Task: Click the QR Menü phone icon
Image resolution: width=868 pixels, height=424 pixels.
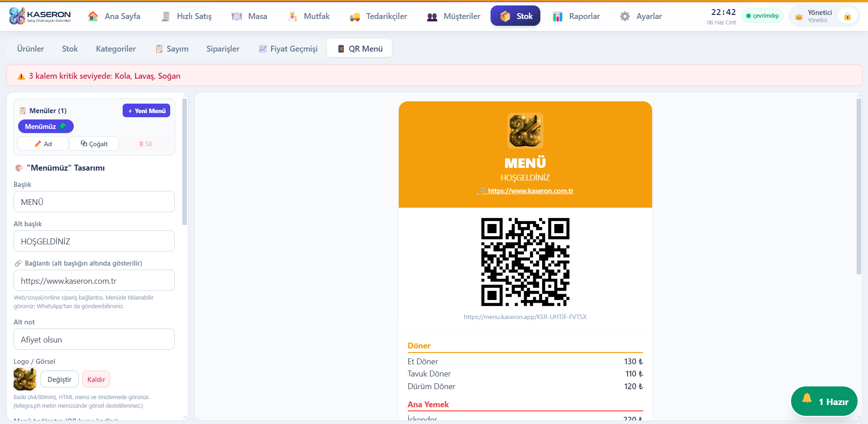Action: (341, 49)
